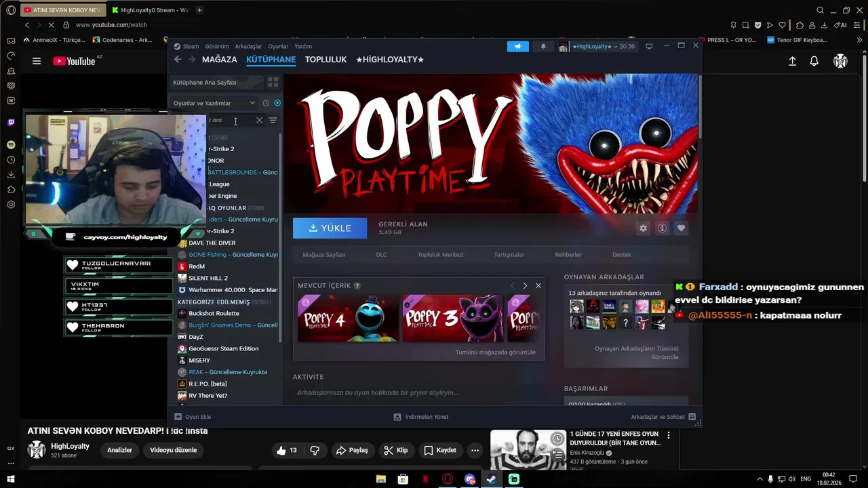This screenshot has height=488, width=868.
Task: Show more browser bookmarks chevron
Action: (860, 40)
